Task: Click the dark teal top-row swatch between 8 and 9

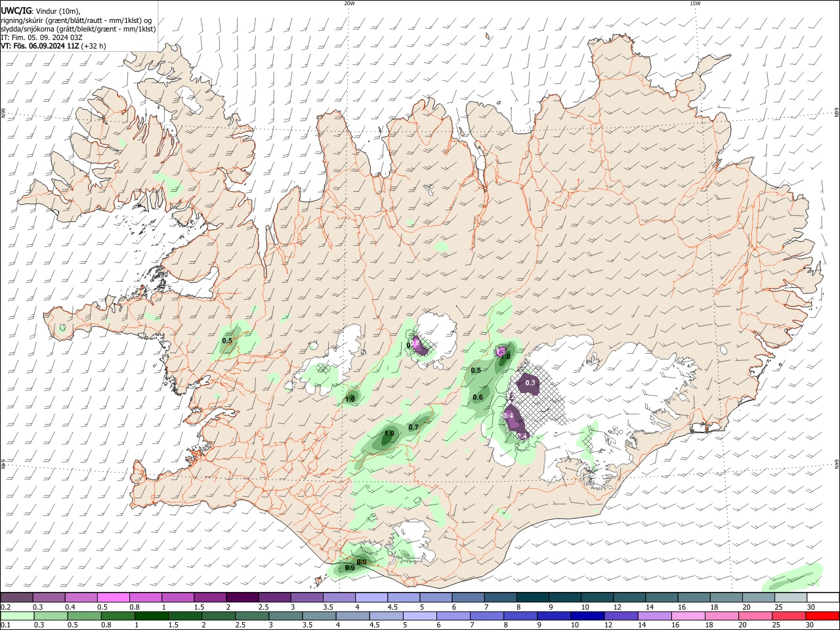Action: click(x=532, y=597)
